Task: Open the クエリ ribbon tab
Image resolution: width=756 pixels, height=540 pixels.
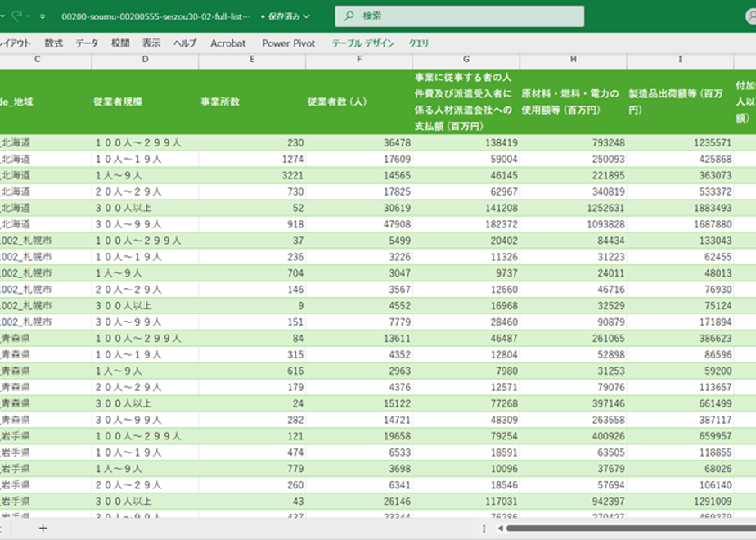Action: coord(419,43)
